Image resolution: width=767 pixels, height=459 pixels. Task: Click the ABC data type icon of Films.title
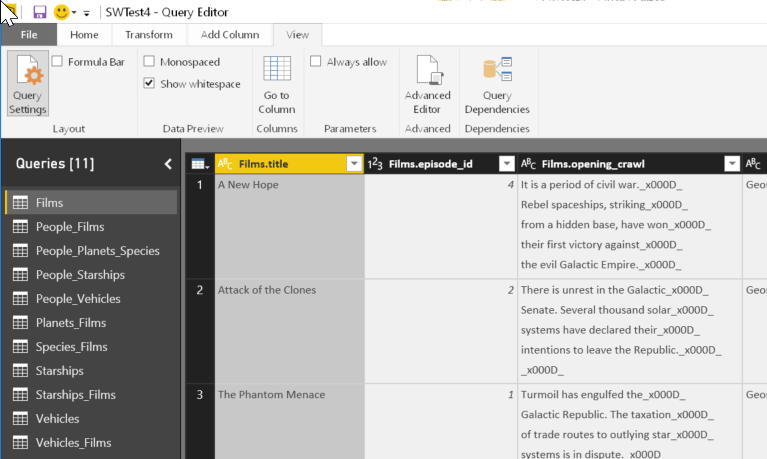(225, 164)
